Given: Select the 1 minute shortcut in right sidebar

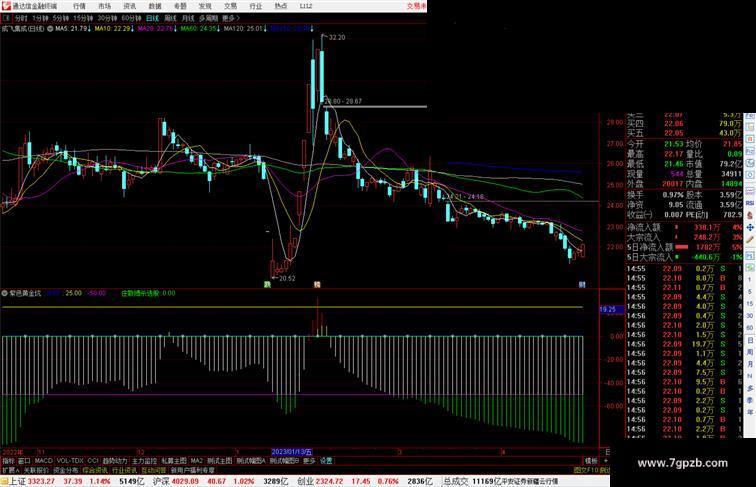Looking at the screenshot, I should coord(750,280).
